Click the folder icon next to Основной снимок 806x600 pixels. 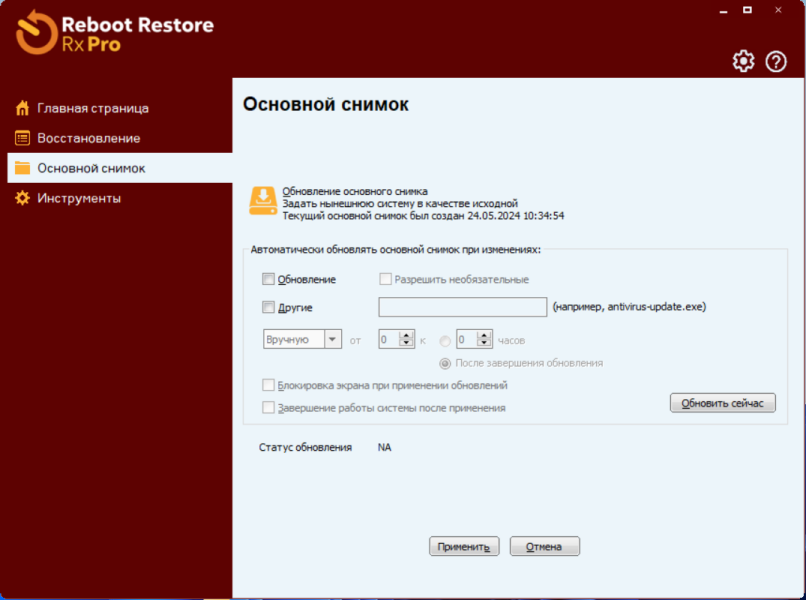(22, 168)
